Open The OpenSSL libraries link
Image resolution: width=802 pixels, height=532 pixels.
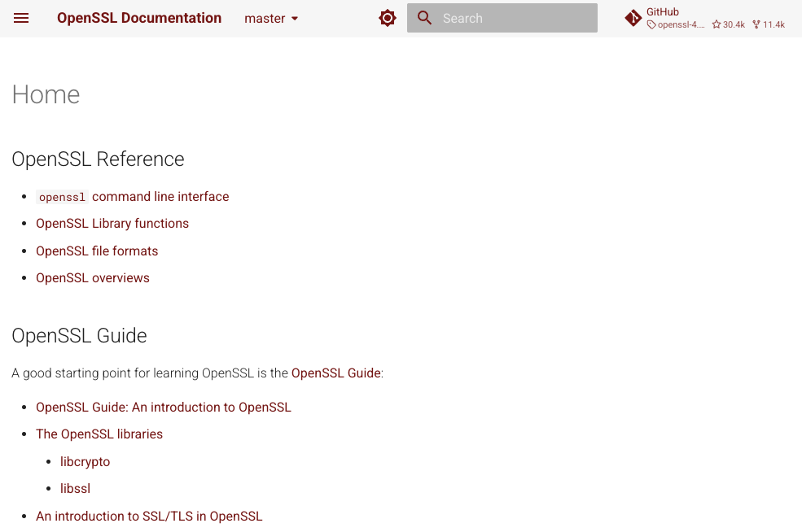coord(99,434)
